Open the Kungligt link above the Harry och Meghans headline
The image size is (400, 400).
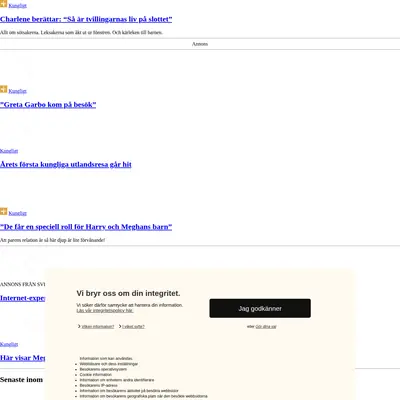[x=17, y=213]
